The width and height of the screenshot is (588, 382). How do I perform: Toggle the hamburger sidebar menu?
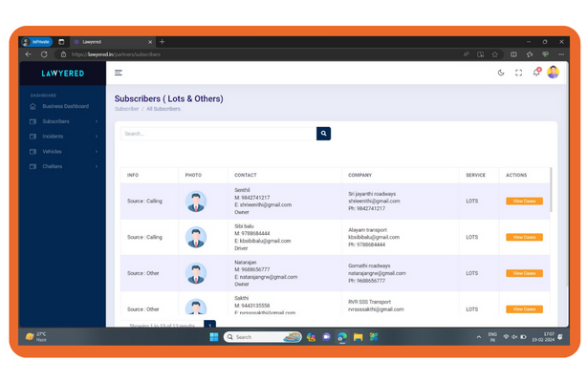coord(119,73)
